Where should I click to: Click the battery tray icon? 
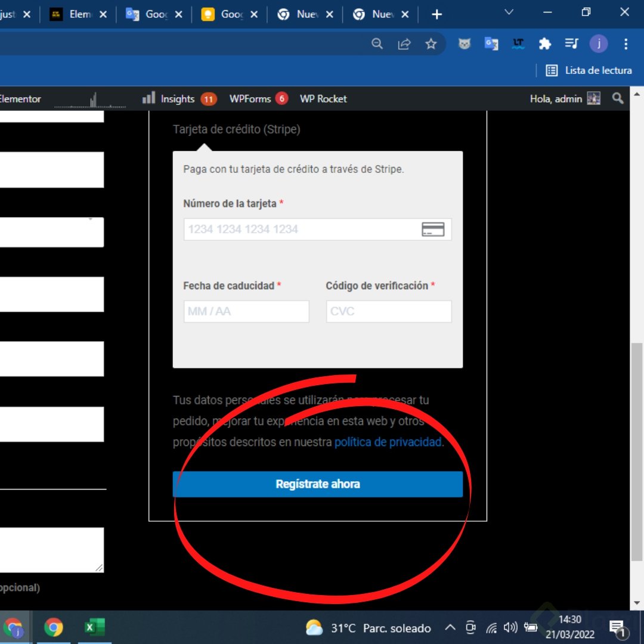tap(531, 627)
